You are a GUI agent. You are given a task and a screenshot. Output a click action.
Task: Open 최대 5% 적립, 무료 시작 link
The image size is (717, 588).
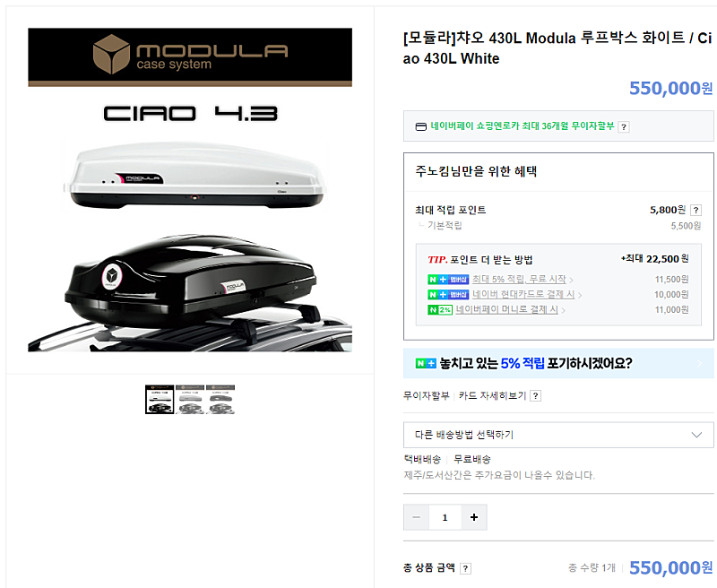click(519, 279)
